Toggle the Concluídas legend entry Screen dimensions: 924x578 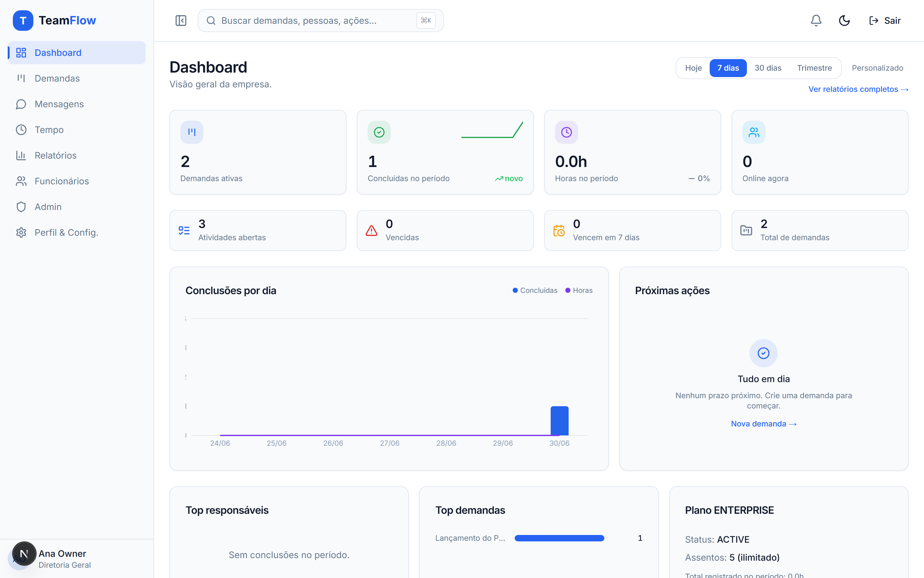pyautogui.click(x=535, y=291)
